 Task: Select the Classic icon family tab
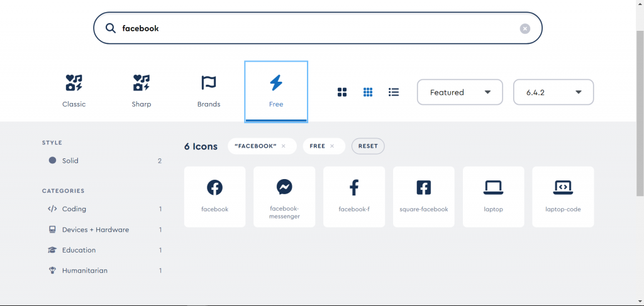point(74,92)
